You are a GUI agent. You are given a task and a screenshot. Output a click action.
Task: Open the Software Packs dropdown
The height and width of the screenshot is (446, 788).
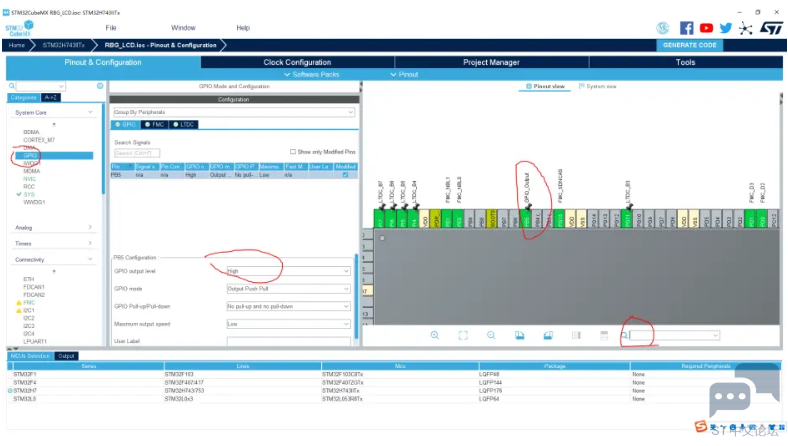tap(312, 74)
